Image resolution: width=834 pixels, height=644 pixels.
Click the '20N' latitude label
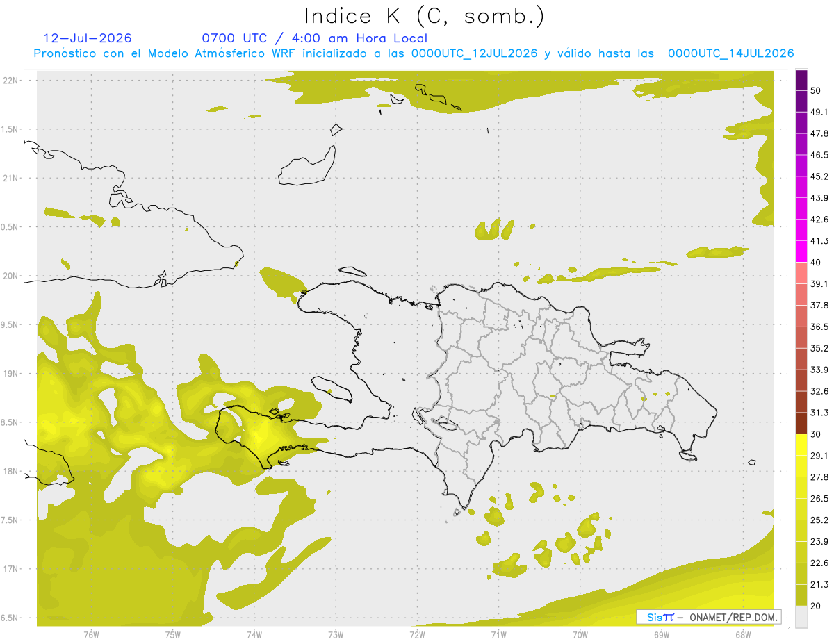(11, 276)
